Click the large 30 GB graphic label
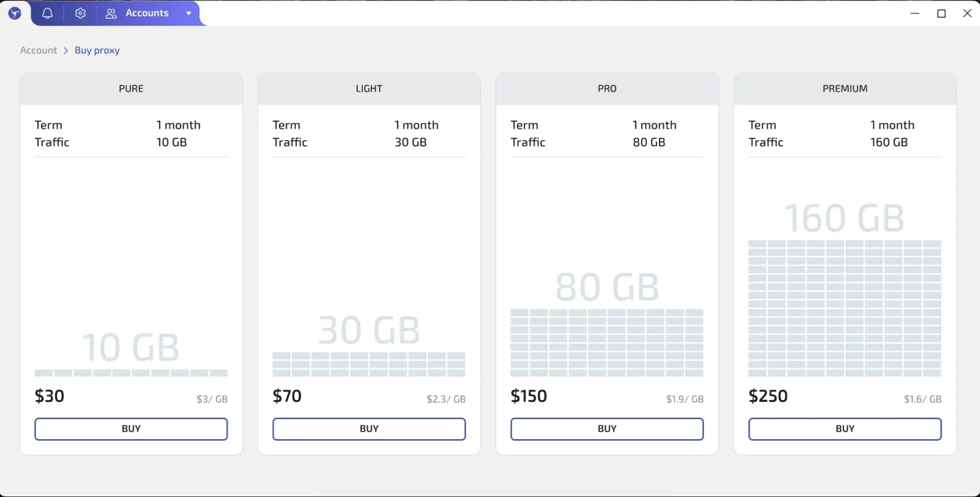Image resolution: width=980 pixels, height=497 pixels. pyautogui.click(x=369, y=330)
